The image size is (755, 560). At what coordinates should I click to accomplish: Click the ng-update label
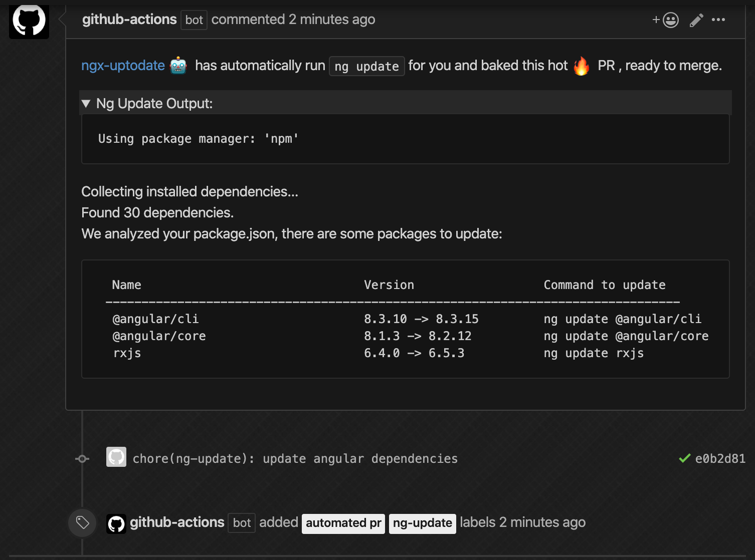click(422, 523)
